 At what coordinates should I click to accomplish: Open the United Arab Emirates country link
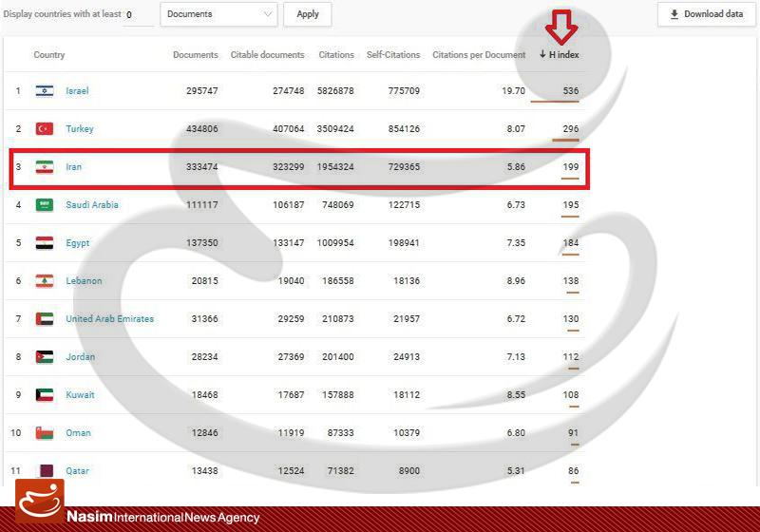coord(109,319)
